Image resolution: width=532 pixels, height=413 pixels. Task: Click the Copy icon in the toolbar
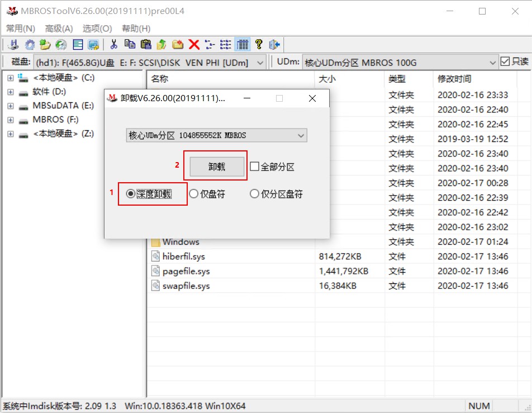pos(131,45)
